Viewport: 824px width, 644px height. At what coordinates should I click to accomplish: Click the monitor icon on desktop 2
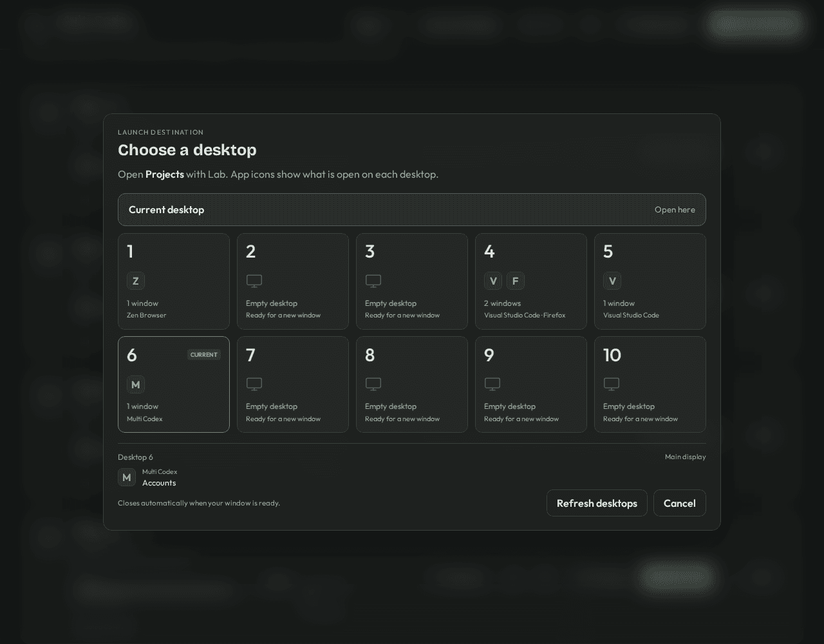coord(254,281)
